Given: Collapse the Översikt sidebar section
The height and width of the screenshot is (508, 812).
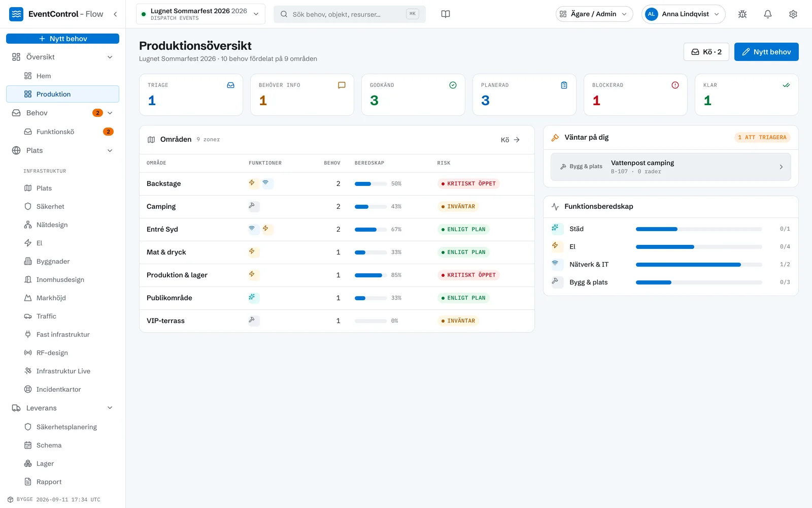Looking at the screenshot, I should click(x=110, y=57).
